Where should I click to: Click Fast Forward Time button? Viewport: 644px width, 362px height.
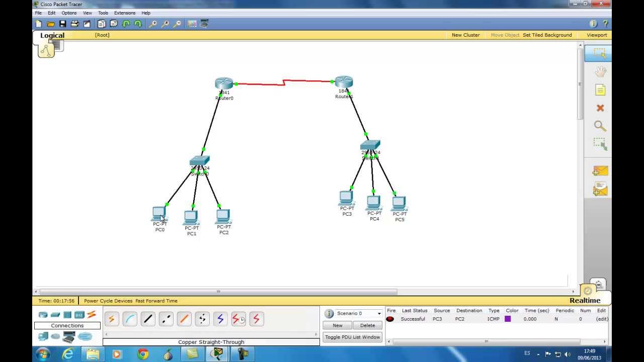tap(156, 301)
